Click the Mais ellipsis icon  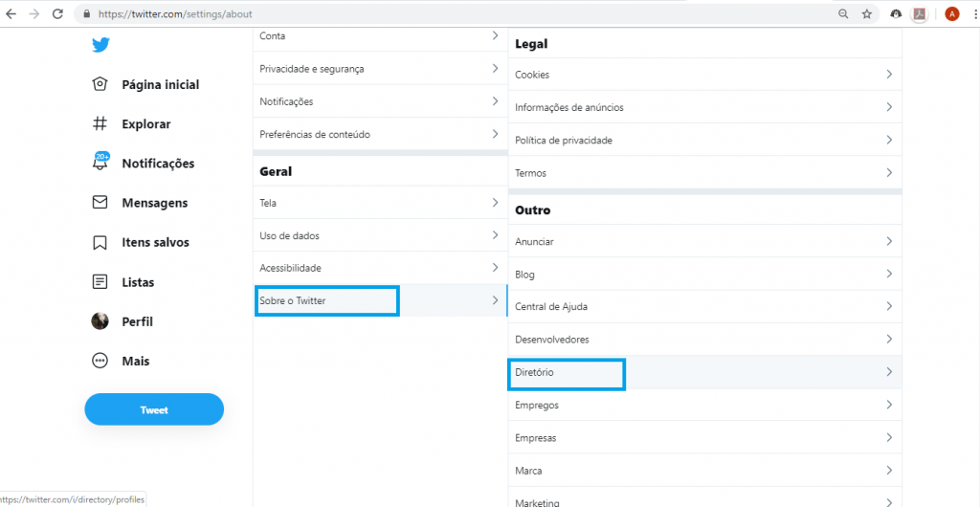(x=100, y=361)
